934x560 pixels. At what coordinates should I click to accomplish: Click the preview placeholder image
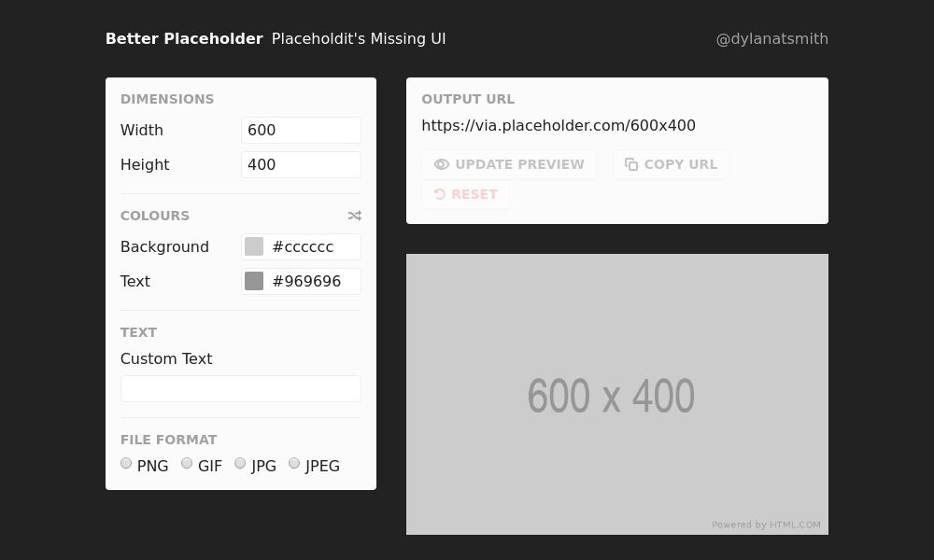tap(616, 394)
